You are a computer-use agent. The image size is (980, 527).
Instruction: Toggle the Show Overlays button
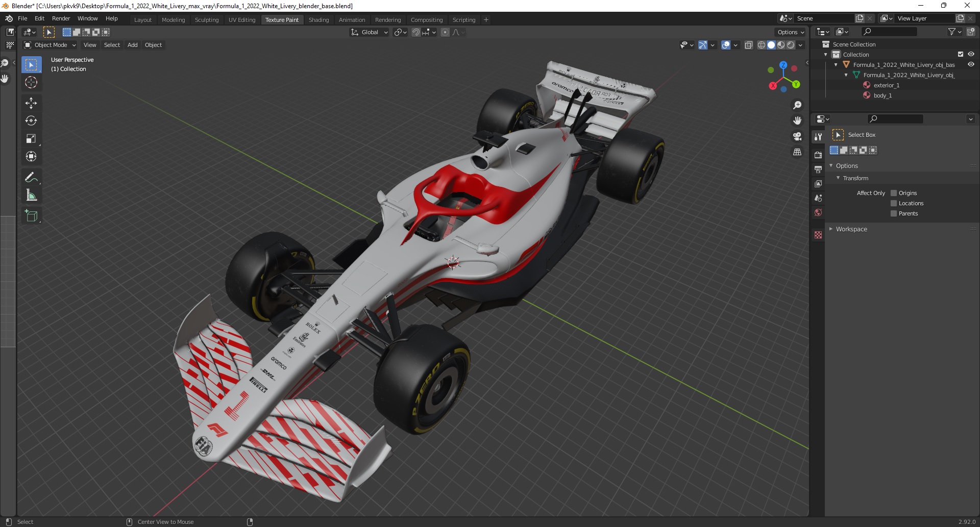726,45
